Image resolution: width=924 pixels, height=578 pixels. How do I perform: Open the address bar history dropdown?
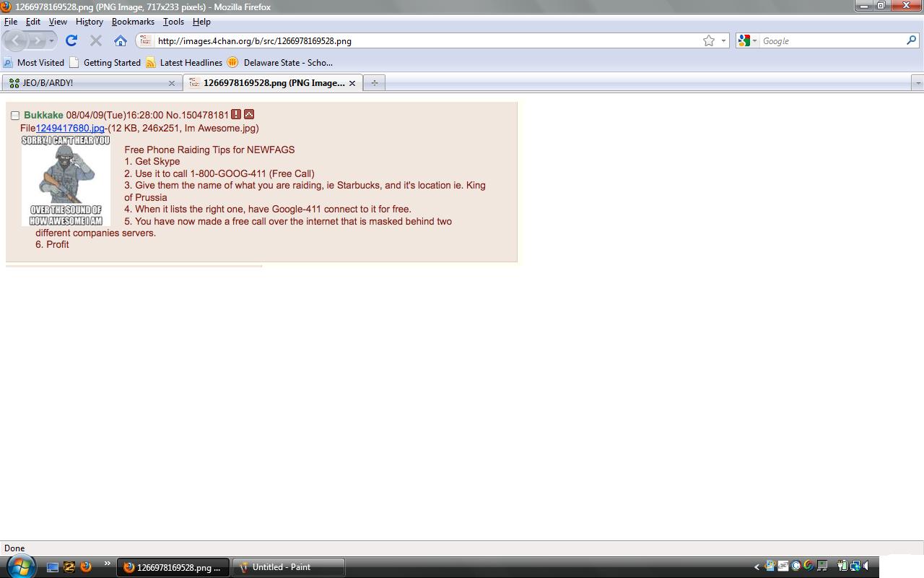pyautogui.click(x=723, y=41)
